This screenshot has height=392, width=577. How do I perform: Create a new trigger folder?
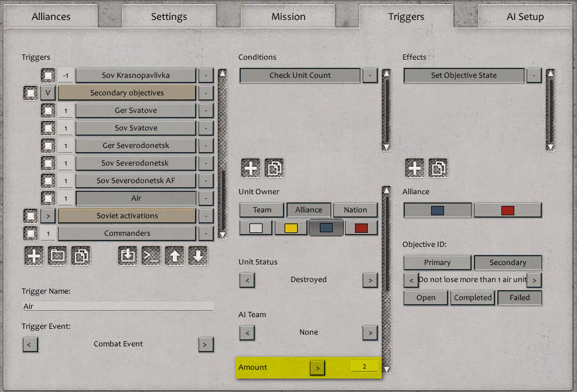(57, 256)
